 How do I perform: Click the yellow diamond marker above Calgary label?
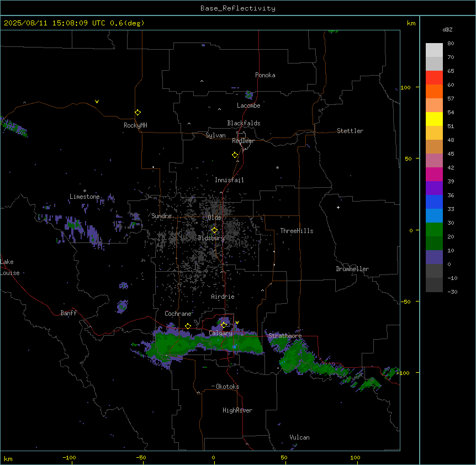point(224,325)
